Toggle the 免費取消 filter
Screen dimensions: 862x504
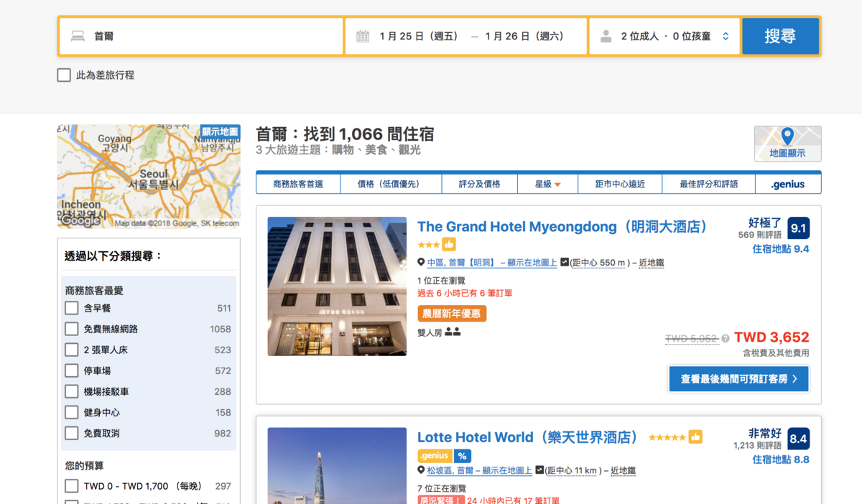[x=72, y=433]
